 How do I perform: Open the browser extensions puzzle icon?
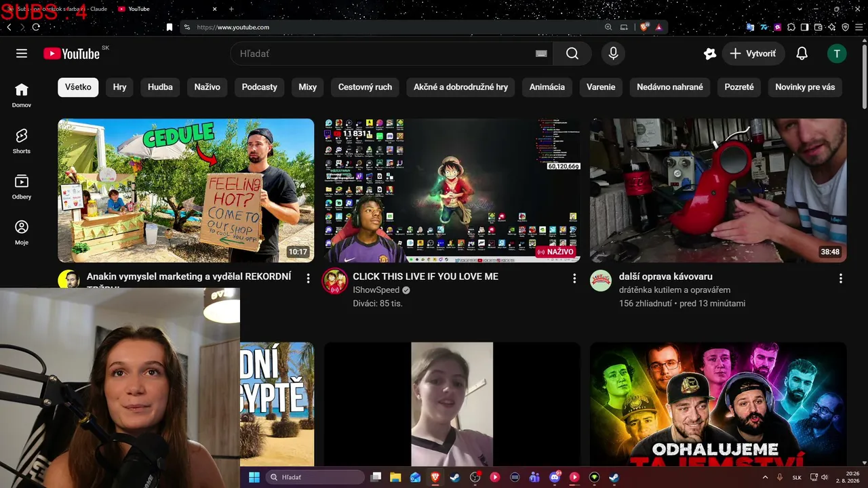[791, 27]
